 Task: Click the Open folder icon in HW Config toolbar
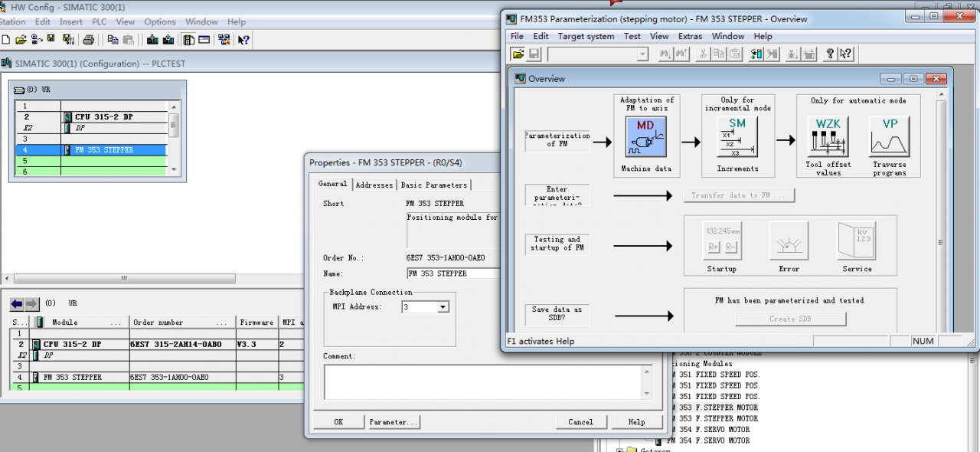[x=21, y=40]
